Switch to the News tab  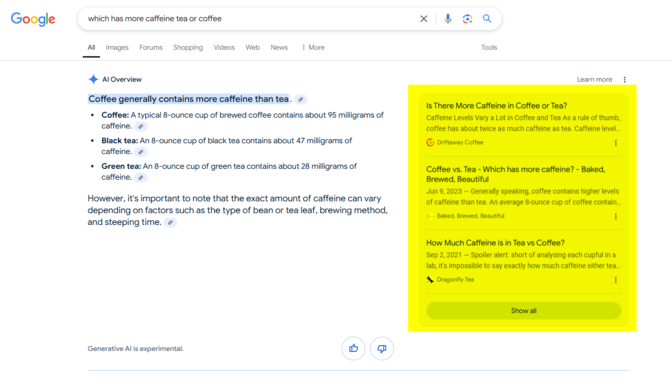(x=279, y=48)
